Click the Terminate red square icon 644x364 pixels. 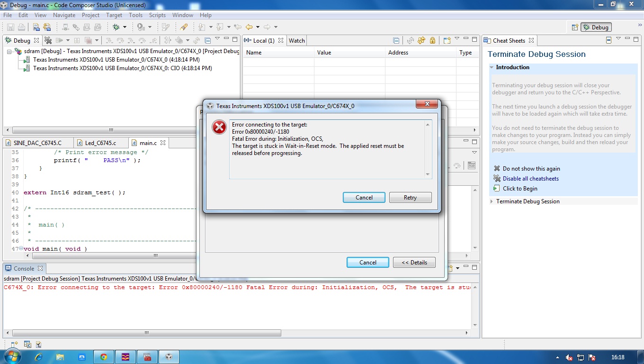coord(89,41)
